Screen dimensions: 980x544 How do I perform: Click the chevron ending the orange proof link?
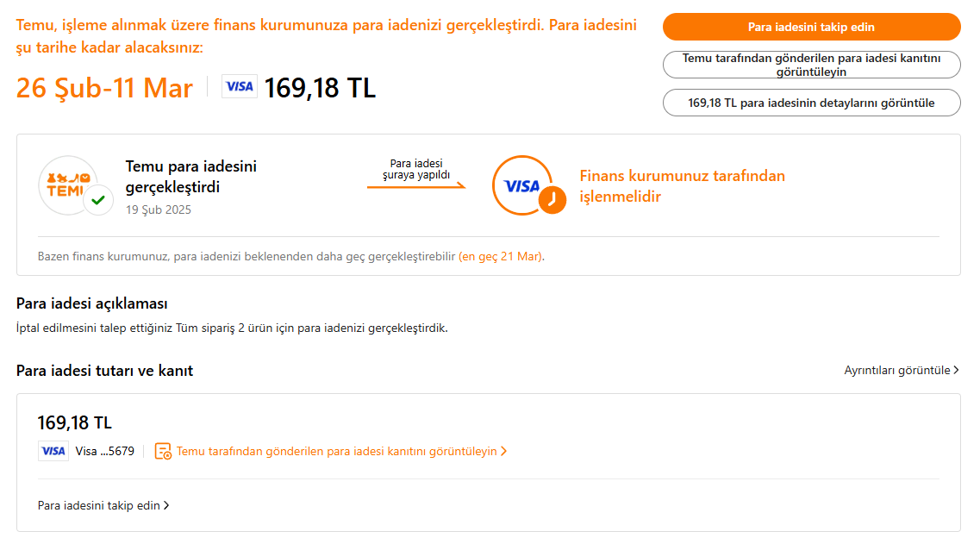coord(504,451)
